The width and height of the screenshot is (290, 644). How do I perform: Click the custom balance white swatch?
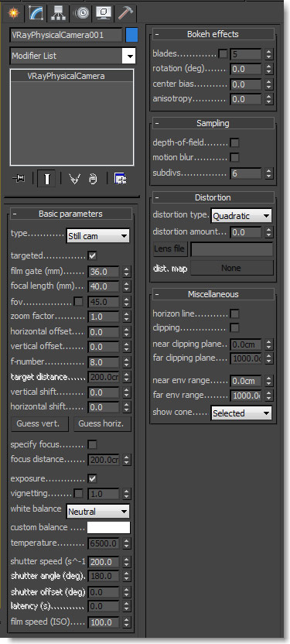(x=109, y=527)
